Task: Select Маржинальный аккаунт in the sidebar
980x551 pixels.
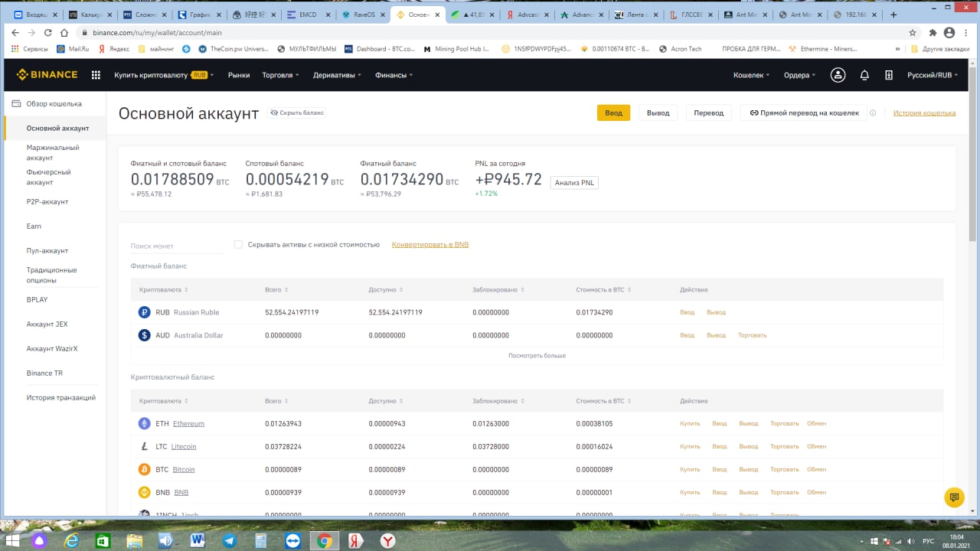Action: coord(53,152)
